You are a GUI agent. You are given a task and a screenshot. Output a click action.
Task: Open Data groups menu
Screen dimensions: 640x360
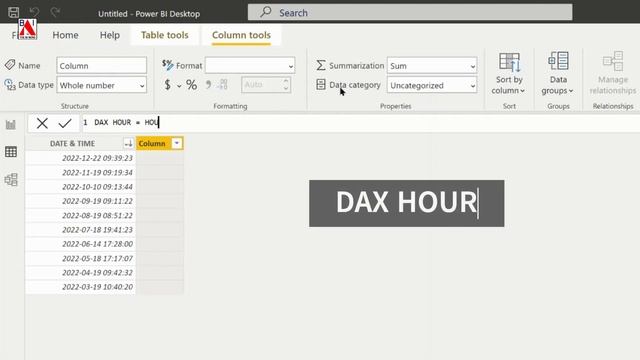[x=558, y=73]
